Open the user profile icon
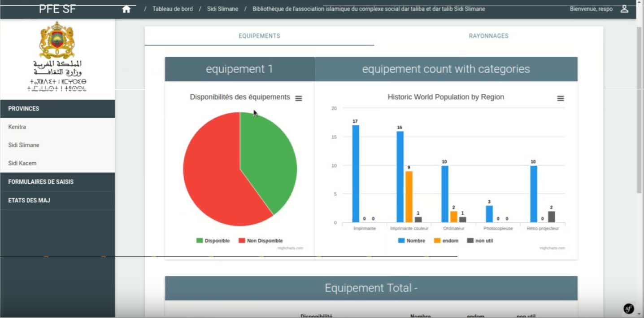The image size is (644, 318). tap(624, 9)
